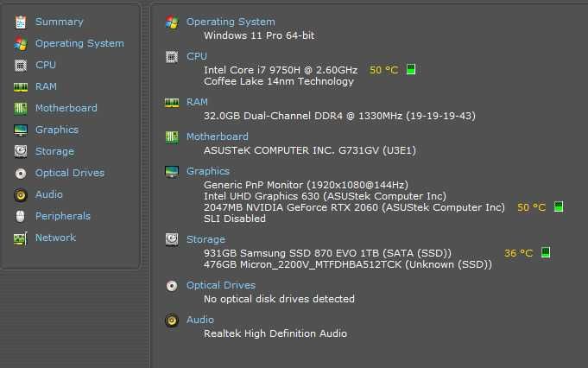The height and width of the screenshot is (368, 588).
Task: Click 'Coffee Lake 14nm Technology' text
Action: [x=279, y=81]
